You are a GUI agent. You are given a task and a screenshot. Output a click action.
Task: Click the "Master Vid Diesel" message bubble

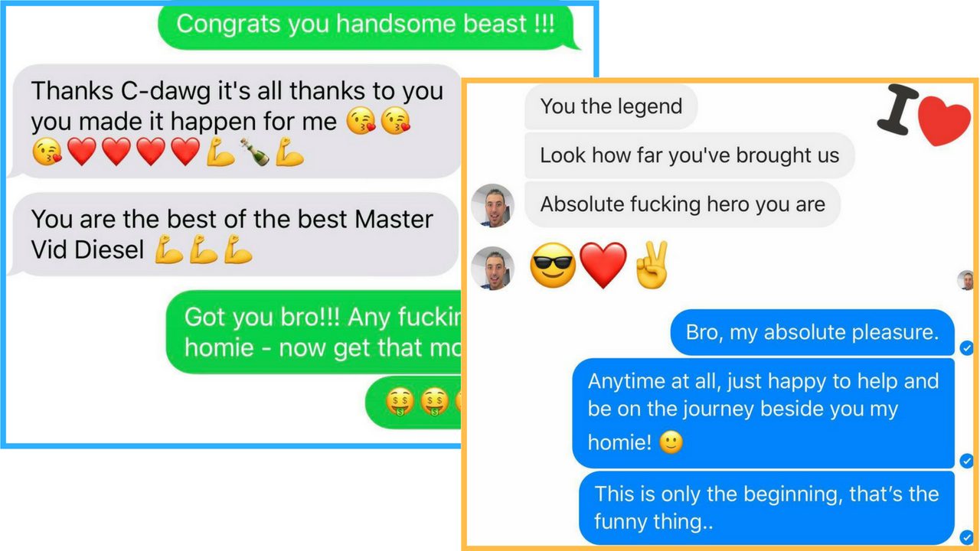(233, 234)
